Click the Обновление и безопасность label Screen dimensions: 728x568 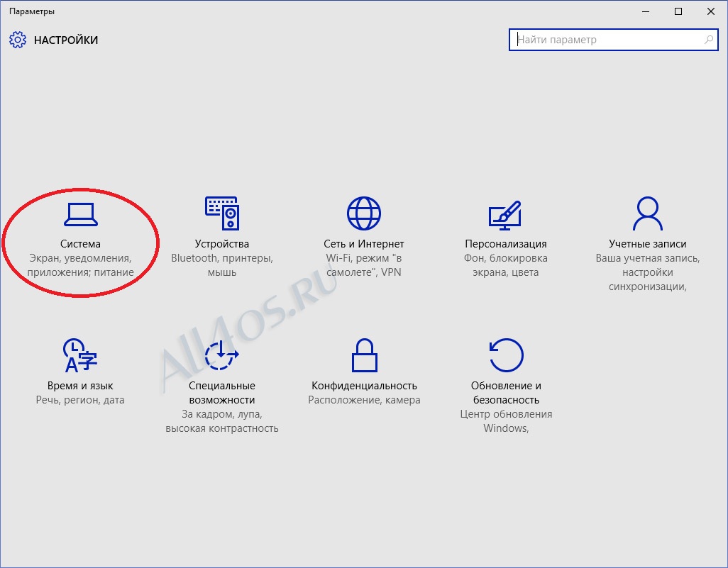[506, 393]
